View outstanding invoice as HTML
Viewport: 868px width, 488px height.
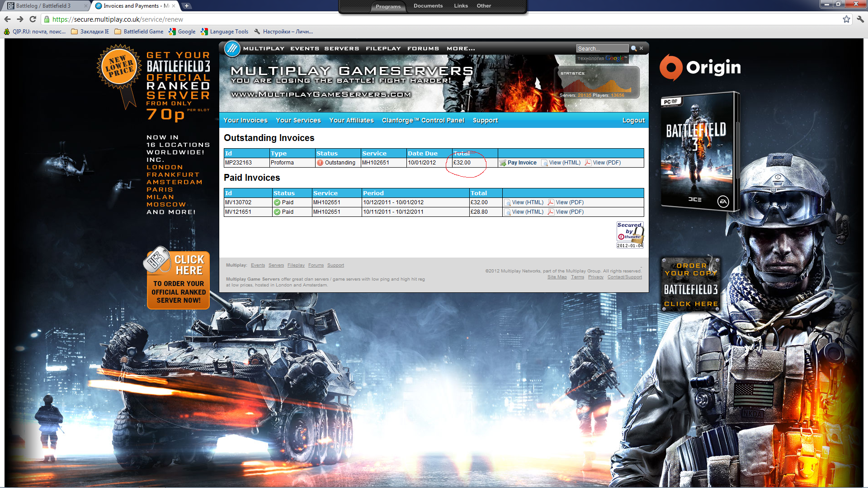[565, 163]
